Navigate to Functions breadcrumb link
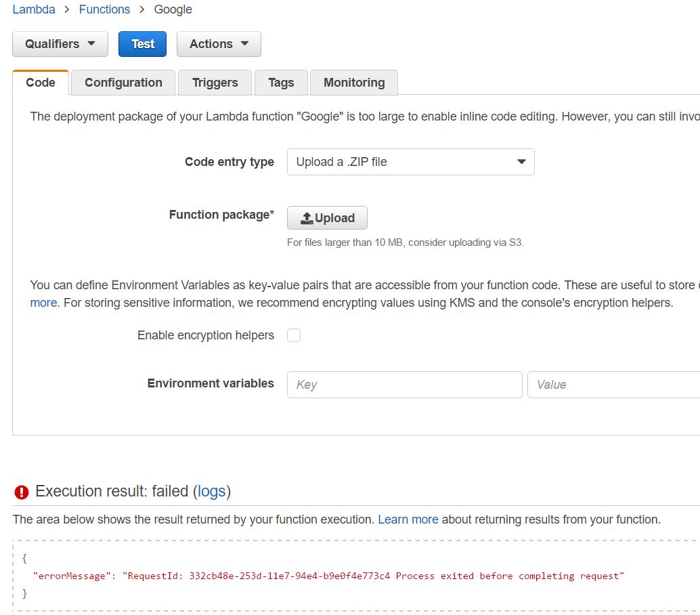 tap(104, 9)
